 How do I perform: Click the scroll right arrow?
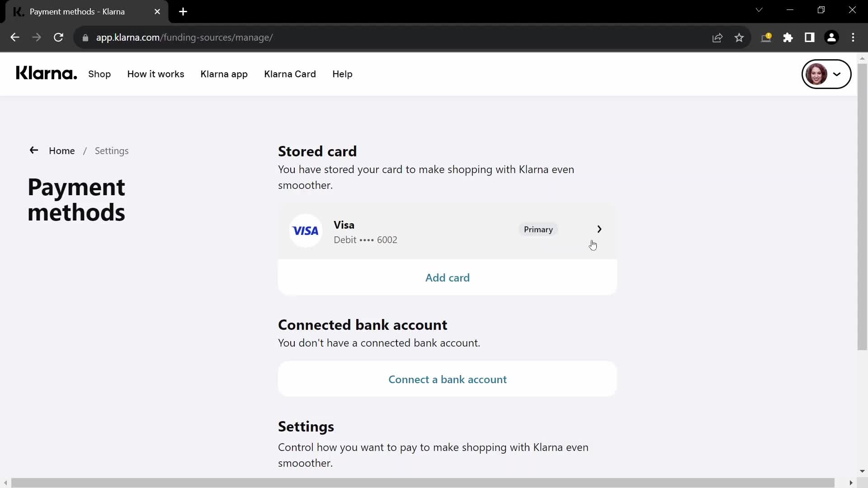(x=851, y=483)
